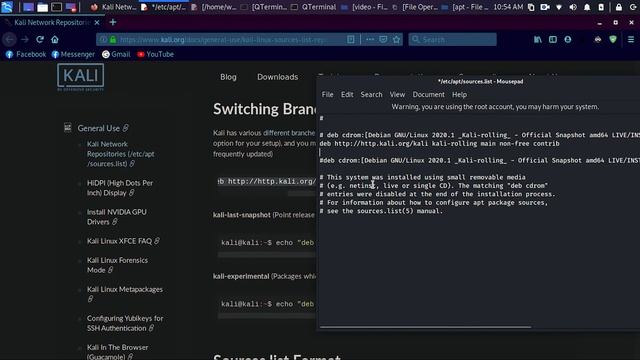Open the Blog nav link
Screen dimensions: 640x360
228,77
